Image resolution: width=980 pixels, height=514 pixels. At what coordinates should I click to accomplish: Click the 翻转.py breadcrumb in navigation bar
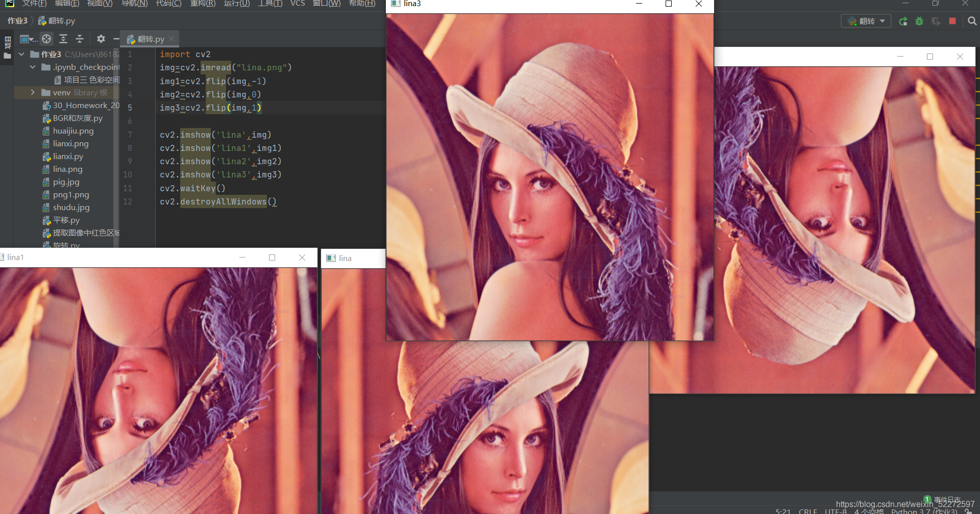[57, 21]
